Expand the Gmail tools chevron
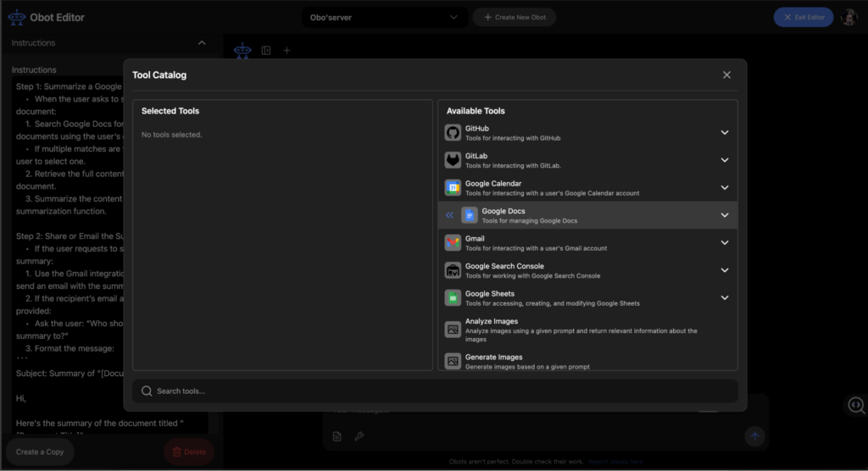 pyautogui.click(x=724, y=243)
